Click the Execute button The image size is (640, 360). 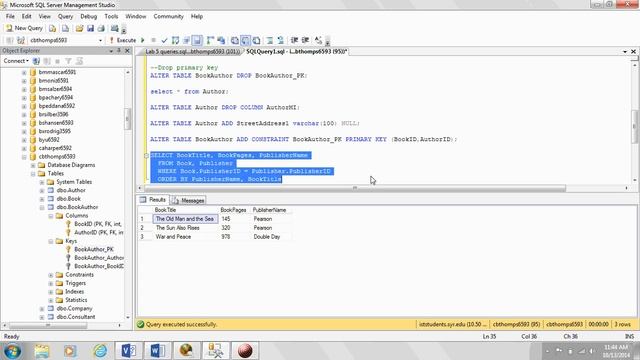(x=122, y=40)
